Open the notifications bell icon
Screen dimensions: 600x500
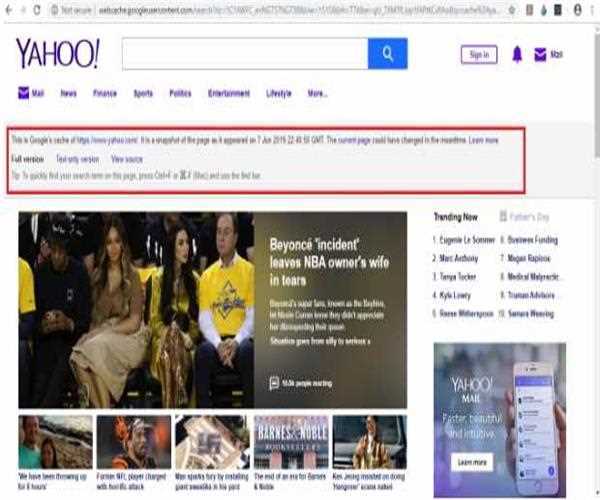(x=517, y=55)
